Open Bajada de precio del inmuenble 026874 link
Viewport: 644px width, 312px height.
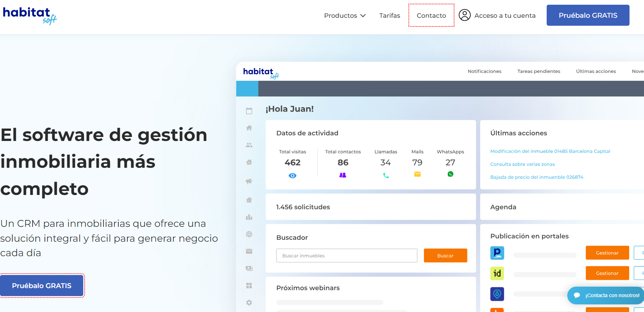click(537, 177)
